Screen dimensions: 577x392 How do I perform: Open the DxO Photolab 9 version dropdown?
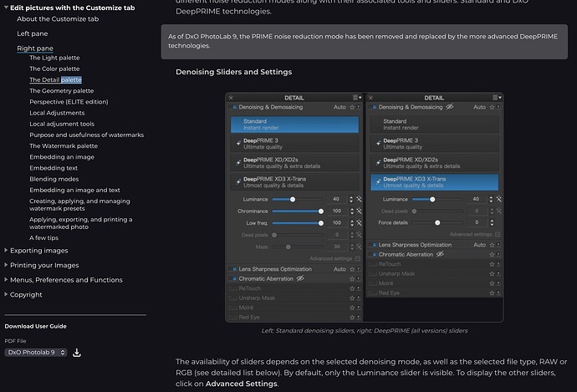coord(35,353)
